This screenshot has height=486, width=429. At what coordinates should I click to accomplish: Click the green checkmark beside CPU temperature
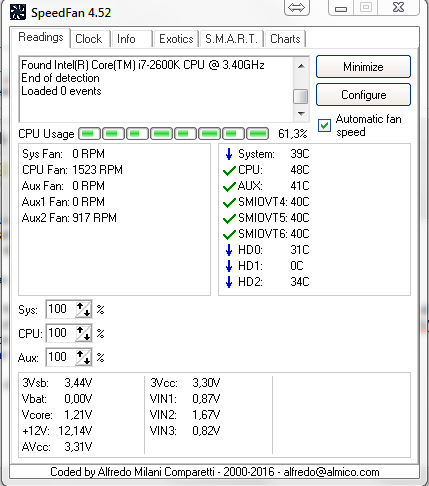pos(229,171)
